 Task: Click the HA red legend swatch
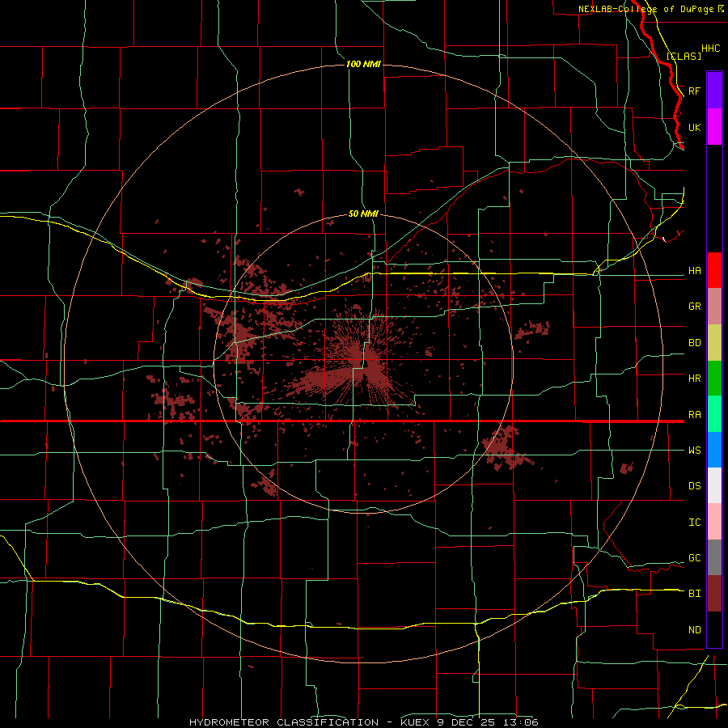coord(714,270)
